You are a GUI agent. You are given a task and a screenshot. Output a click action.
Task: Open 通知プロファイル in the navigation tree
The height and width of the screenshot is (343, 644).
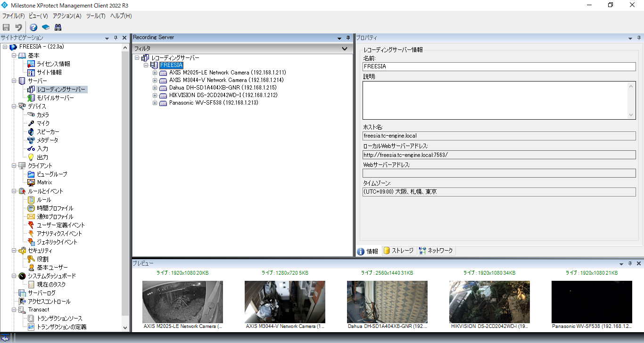point(55,217)
